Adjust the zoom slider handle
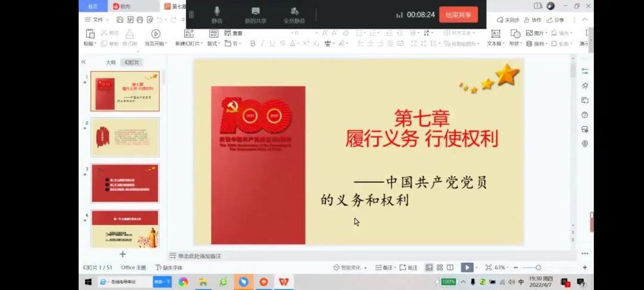644x290 pixels. (x=538, y=268)
